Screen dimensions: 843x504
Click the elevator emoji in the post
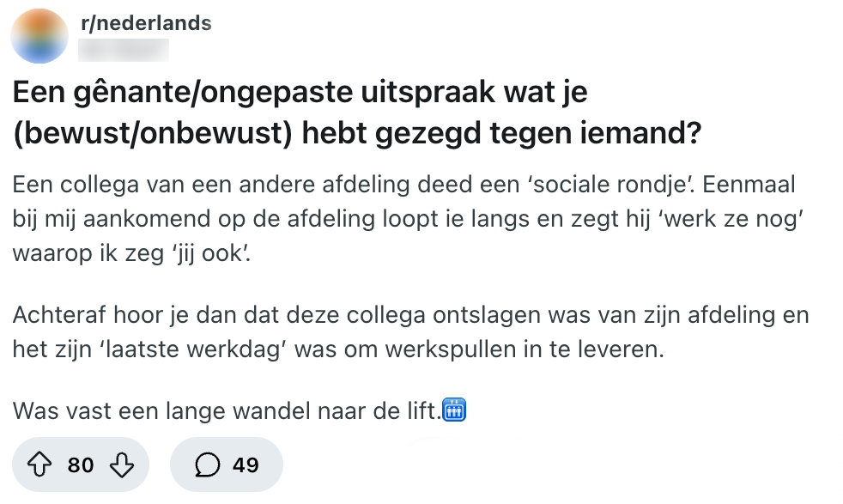point(453,410)
